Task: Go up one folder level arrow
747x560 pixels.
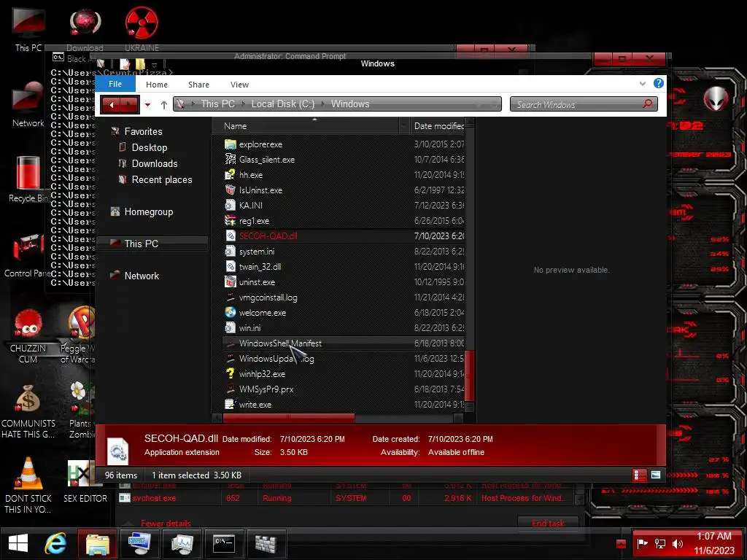Action: [164, 105]
